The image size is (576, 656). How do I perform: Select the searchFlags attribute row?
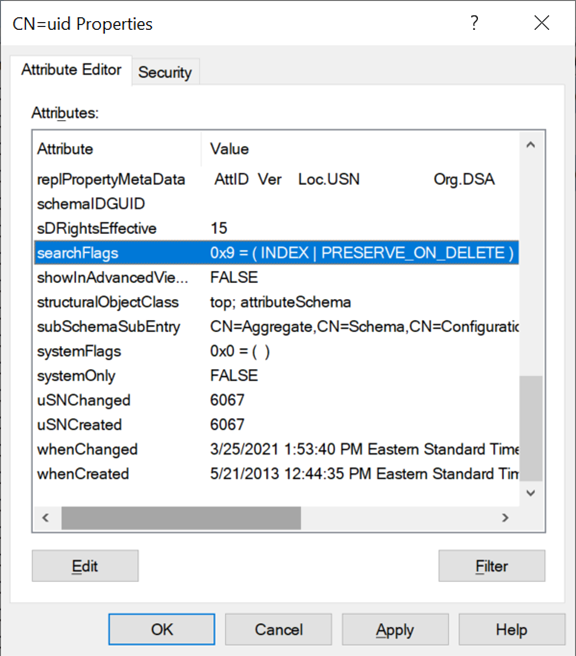[276, 253]
